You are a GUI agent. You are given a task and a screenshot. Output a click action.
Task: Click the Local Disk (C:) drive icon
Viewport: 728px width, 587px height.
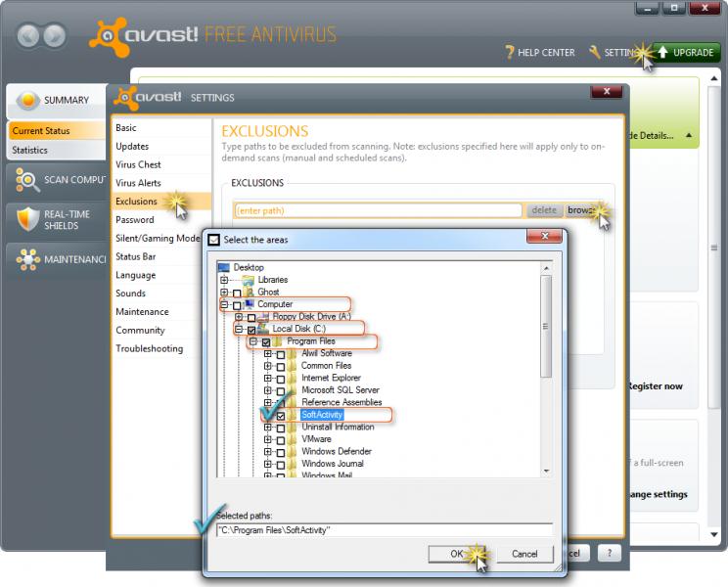(263, 329)
